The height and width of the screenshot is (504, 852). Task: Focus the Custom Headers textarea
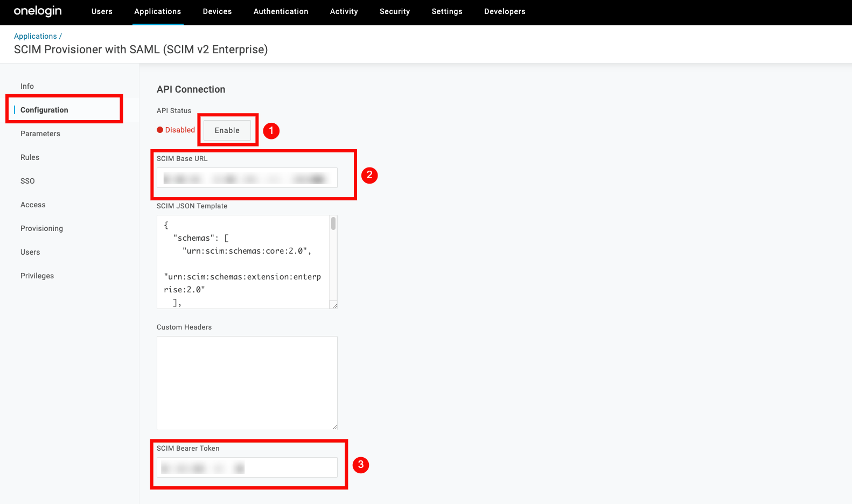tap(247, 383)
